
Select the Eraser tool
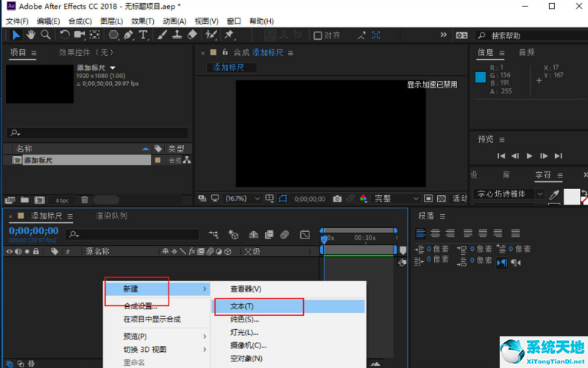tap(192, 35)
